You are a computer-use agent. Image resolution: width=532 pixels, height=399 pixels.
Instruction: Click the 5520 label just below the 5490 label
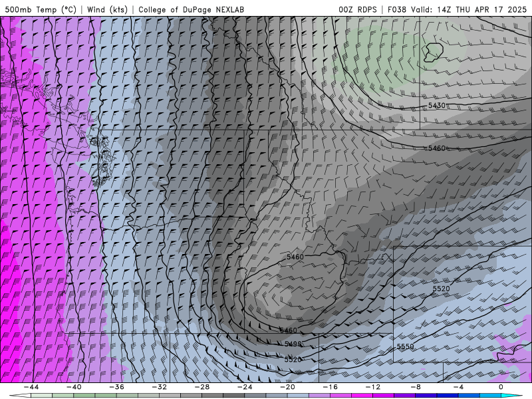(293, 360)
